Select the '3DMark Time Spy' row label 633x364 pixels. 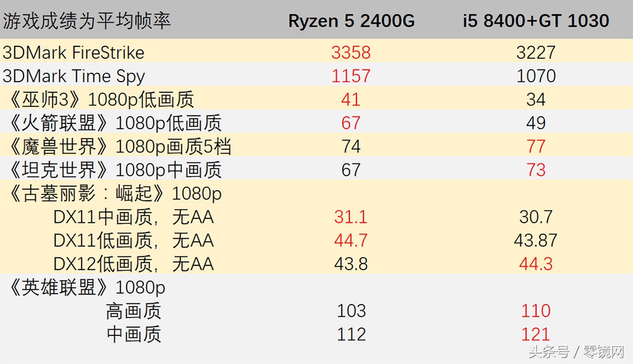tap(73, 76)
